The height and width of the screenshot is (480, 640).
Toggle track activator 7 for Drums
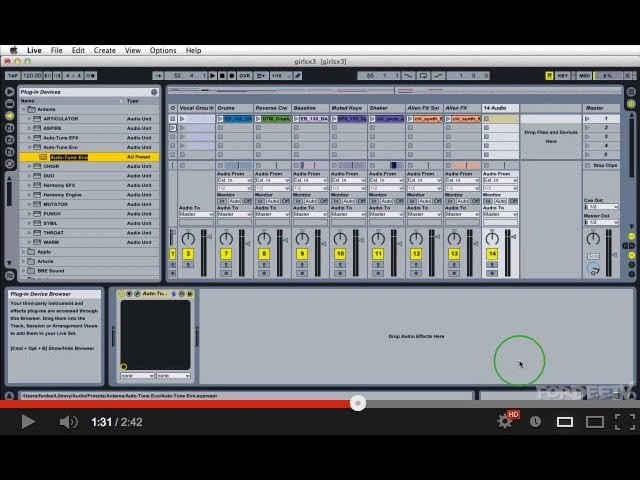coord(226,253)
